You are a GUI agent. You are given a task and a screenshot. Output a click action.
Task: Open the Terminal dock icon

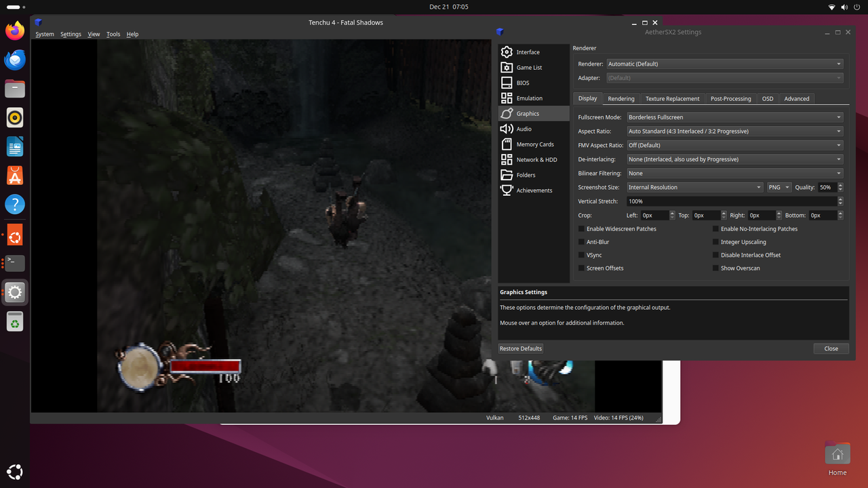click(15, 263)
